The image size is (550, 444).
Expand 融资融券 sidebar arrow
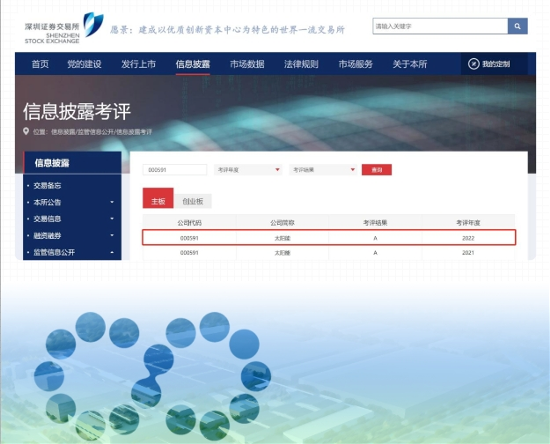point(112,235)
